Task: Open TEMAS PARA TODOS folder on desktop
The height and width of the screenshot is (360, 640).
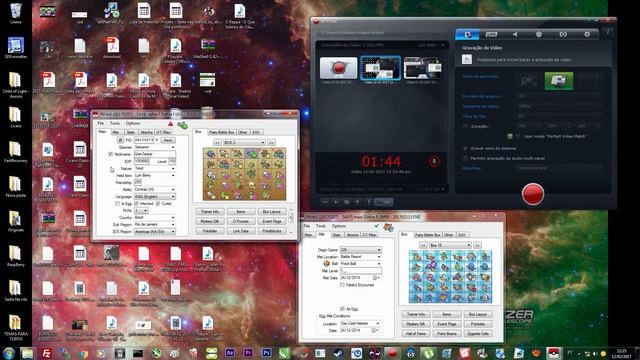Action: 16,327
